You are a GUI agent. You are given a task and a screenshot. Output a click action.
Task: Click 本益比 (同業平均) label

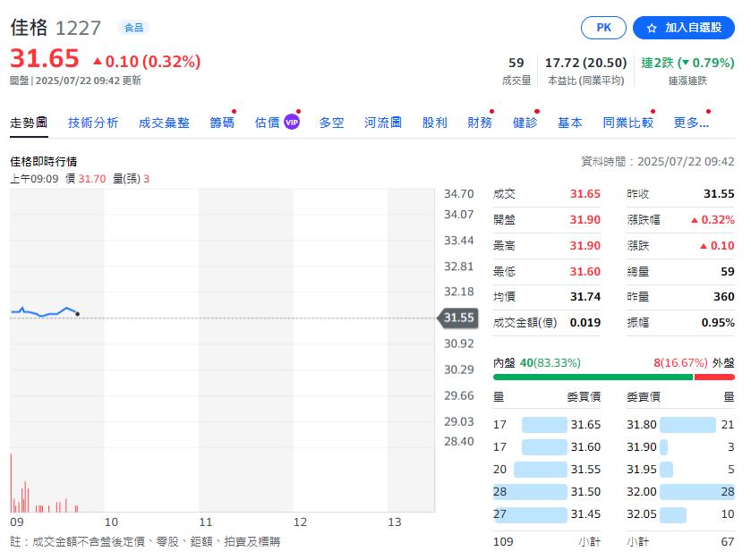coord(585,81)
